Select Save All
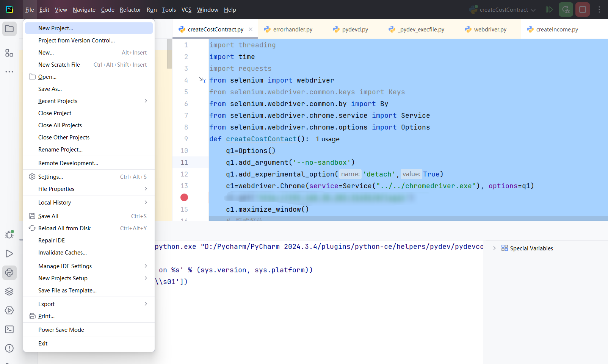This screenshot has height=364, width=608. coord(89,216)
